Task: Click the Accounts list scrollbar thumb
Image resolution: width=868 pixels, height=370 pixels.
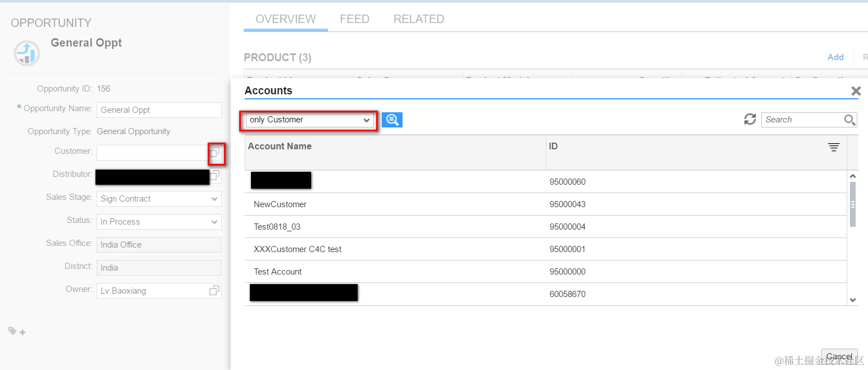Action: pos(853,204)
